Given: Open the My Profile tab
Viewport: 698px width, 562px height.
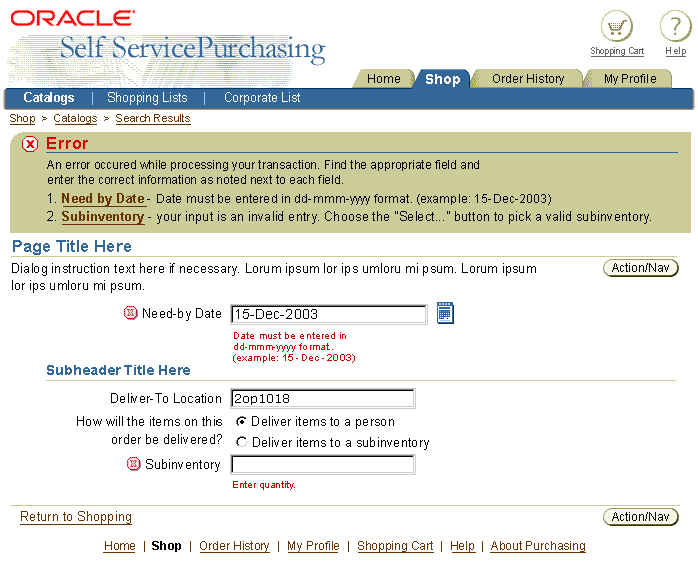Looking at the screenshot, I should [630, 79].
